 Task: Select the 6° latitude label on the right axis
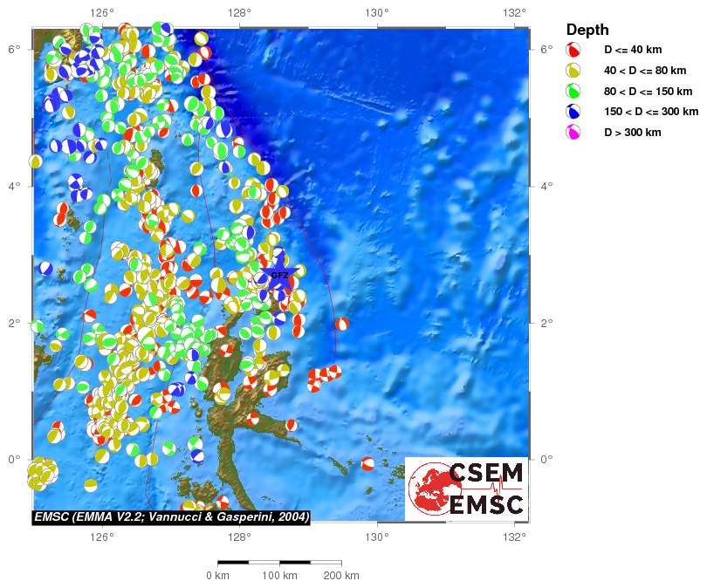pos(547,49)
